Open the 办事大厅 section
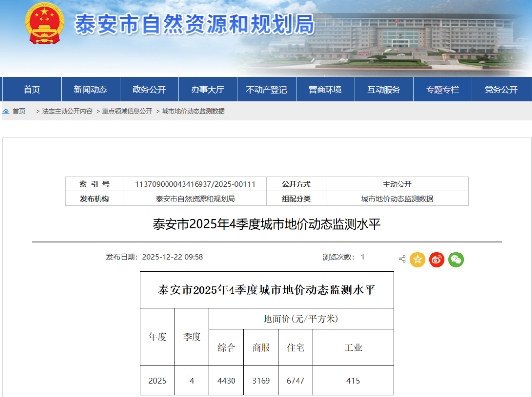532x397 pixels. coord(207,89)
